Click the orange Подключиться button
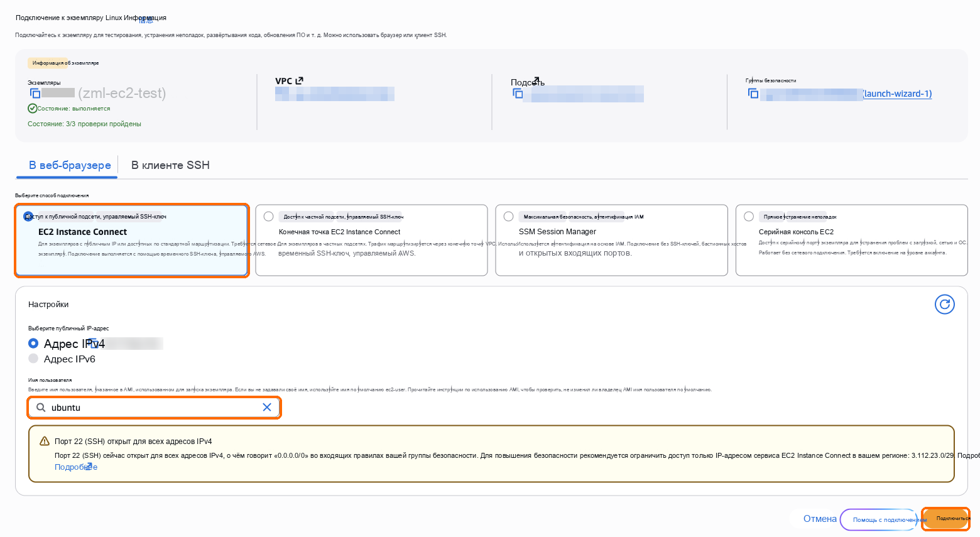This screenshot has width=980, height=537. pyautogui.click(x=946, y=519)
